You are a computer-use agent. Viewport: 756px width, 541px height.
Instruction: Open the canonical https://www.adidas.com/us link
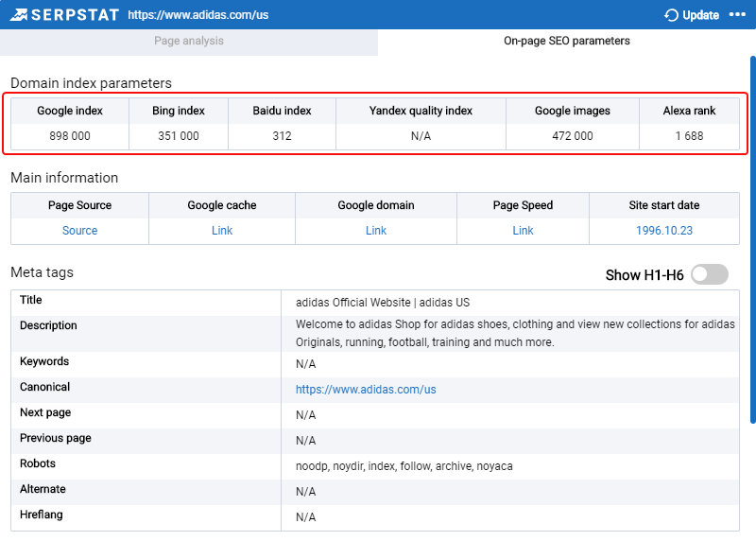click(x=366, y=390)
